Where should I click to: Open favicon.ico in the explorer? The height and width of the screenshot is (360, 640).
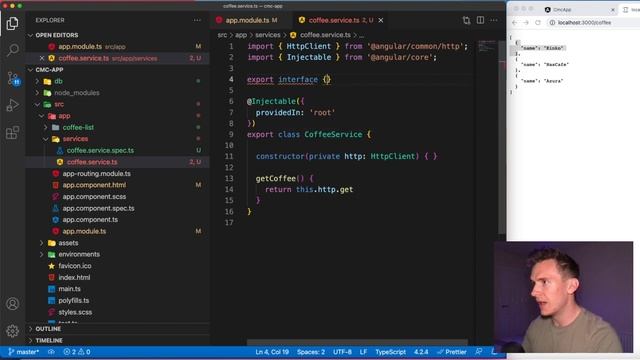pos(75,266)
